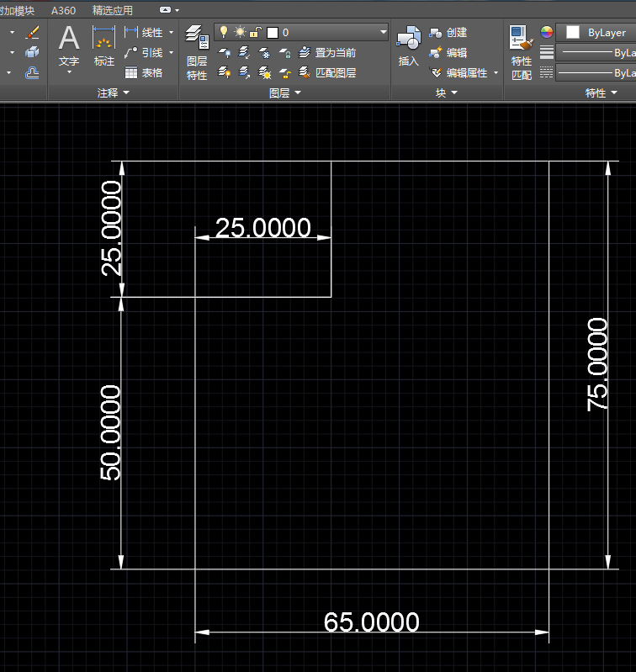636x672 pixels.
Task: Click the 匹配图层 match layer icon
Action: pyautogui.click(x=304, y=73)
